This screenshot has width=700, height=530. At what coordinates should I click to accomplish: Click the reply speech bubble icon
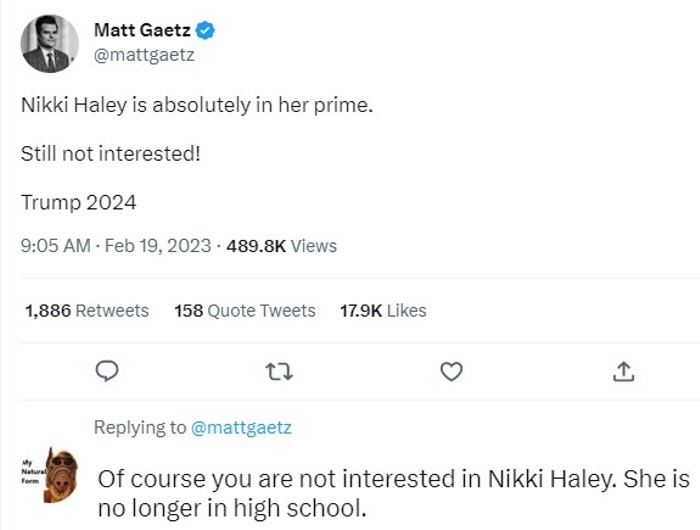click(x=107, y=372)
